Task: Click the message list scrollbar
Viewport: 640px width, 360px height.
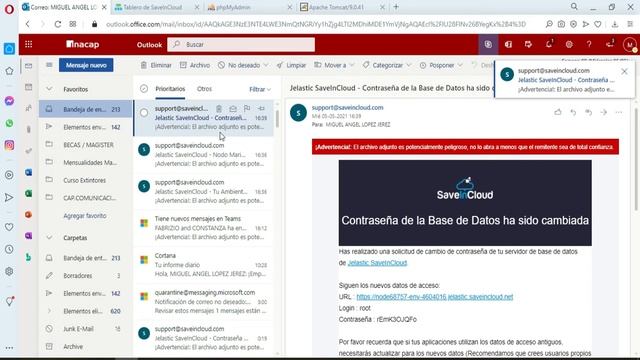Action: coord(278,118)
